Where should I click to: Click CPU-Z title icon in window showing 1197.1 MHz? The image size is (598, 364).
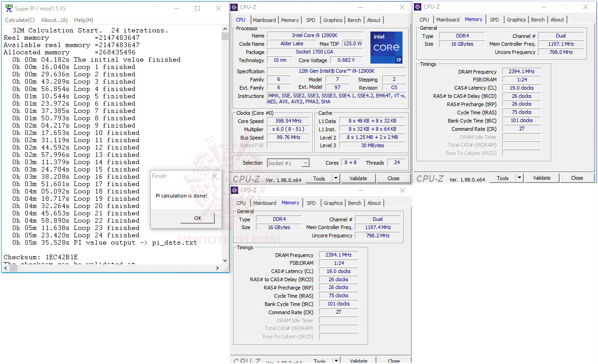pos(418,7)
